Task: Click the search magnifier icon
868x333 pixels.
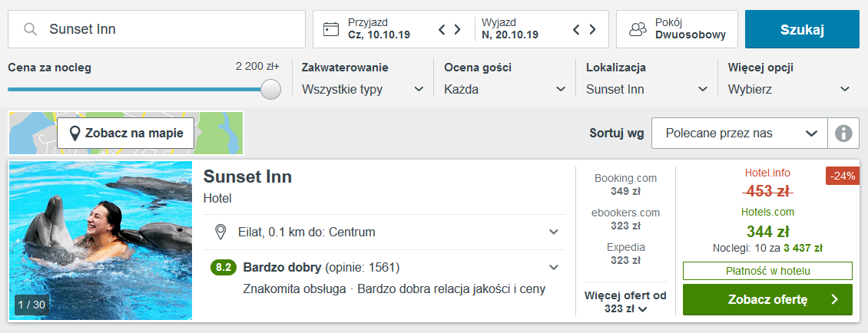Action: tap(31, 29)
